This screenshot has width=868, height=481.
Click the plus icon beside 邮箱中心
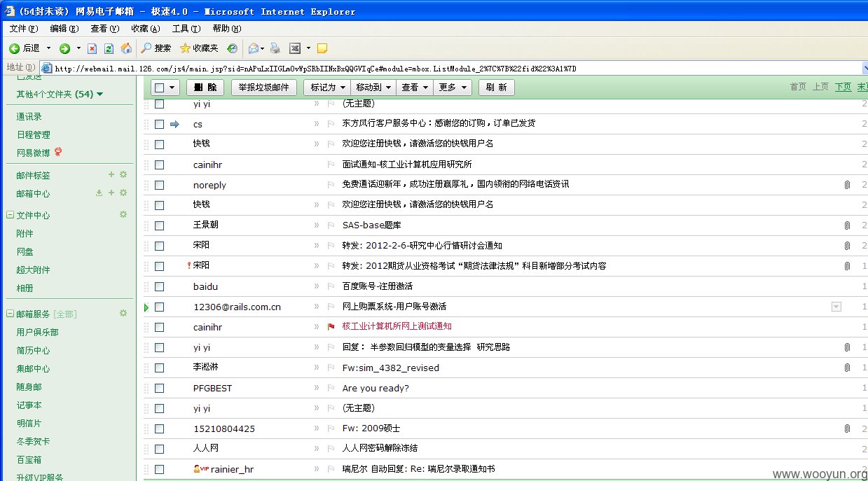(x=111, y=193)
